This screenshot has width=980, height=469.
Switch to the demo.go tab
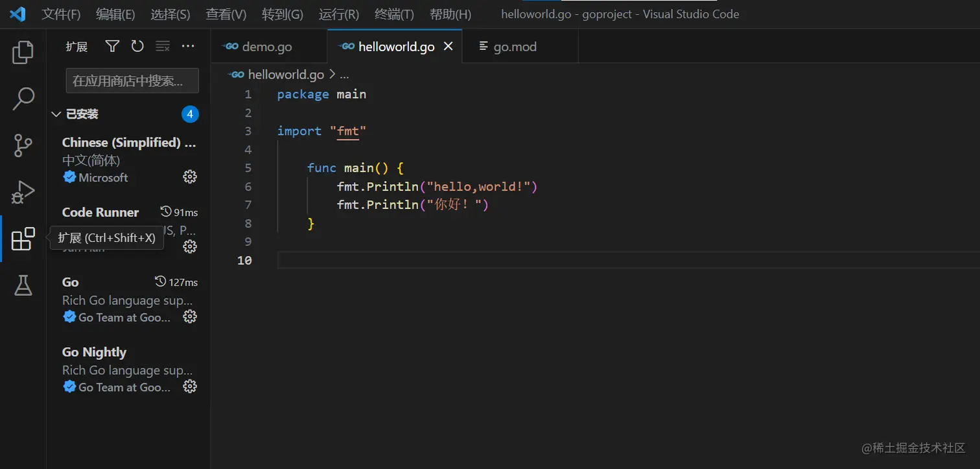click(x=269, y=47)
